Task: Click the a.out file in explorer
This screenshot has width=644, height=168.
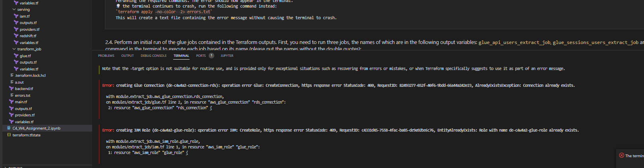Action: click(19, 82)
